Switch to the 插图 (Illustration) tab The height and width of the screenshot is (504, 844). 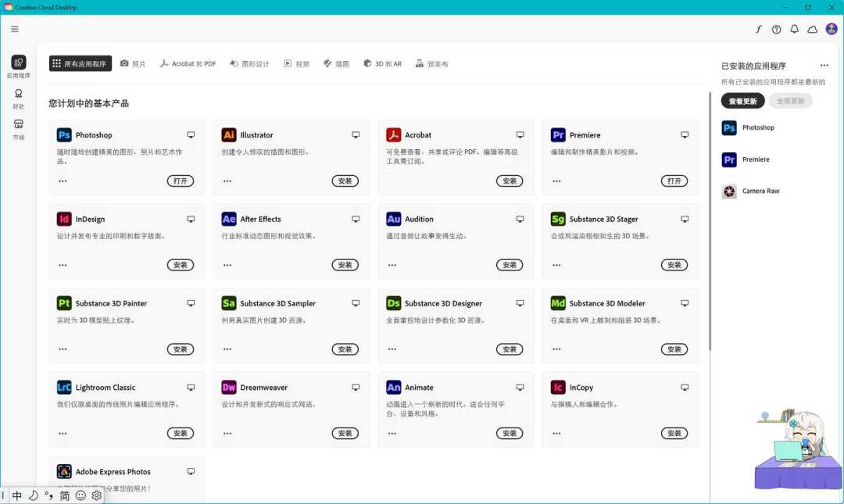click(x=336, y=63)
